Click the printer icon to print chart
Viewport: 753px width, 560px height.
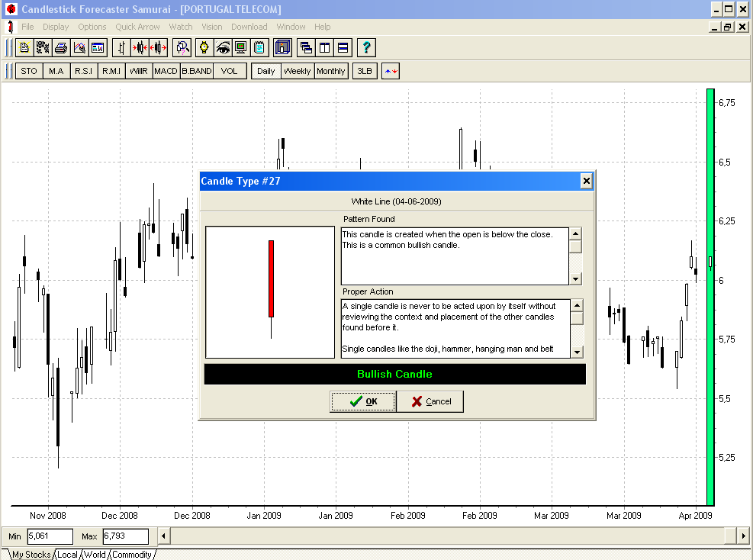[60, 47]
